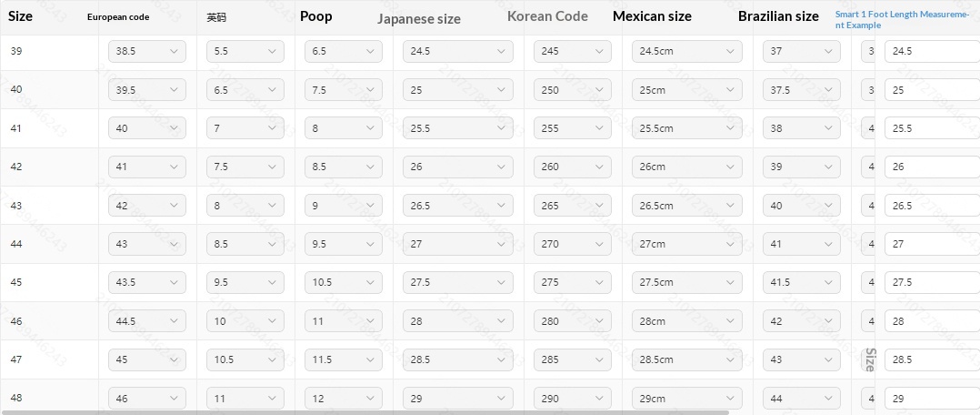
Task: Expand Japanese size dropdown showing 24.5
Action: pos(457,52)
